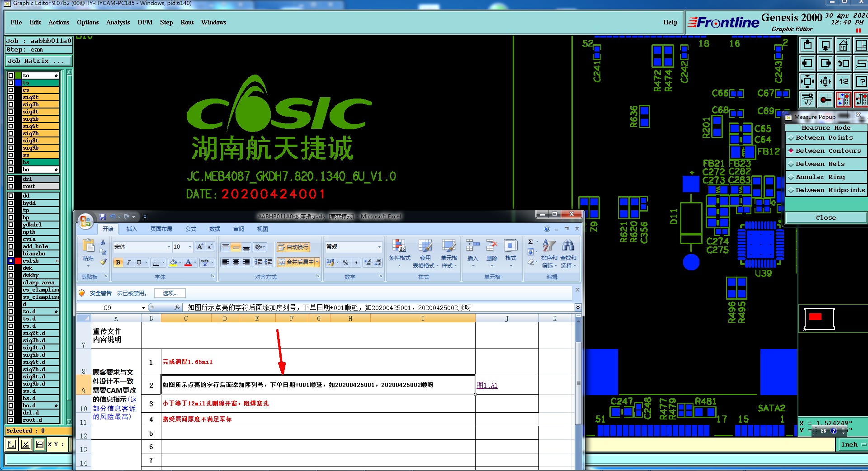Select the snap-to-grid tool icon
This screenshot has height=471, width=868.
click(826, 99)
